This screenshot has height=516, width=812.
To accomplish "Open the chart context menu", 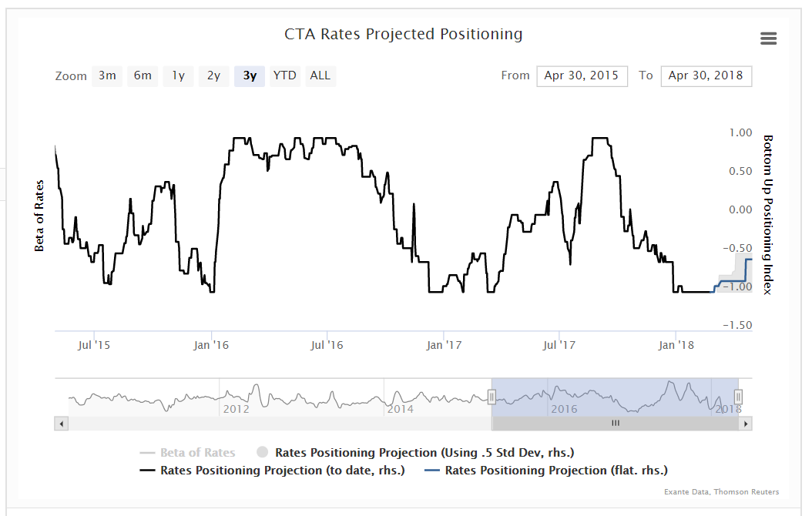I will [768, 38].
